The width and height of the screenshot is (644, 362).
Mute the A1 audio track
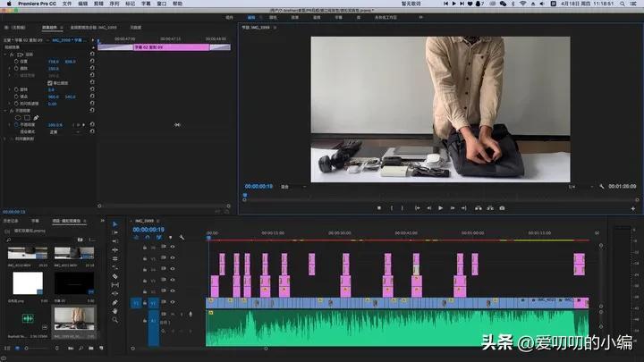pyautogui.click(x=173, y=314)
